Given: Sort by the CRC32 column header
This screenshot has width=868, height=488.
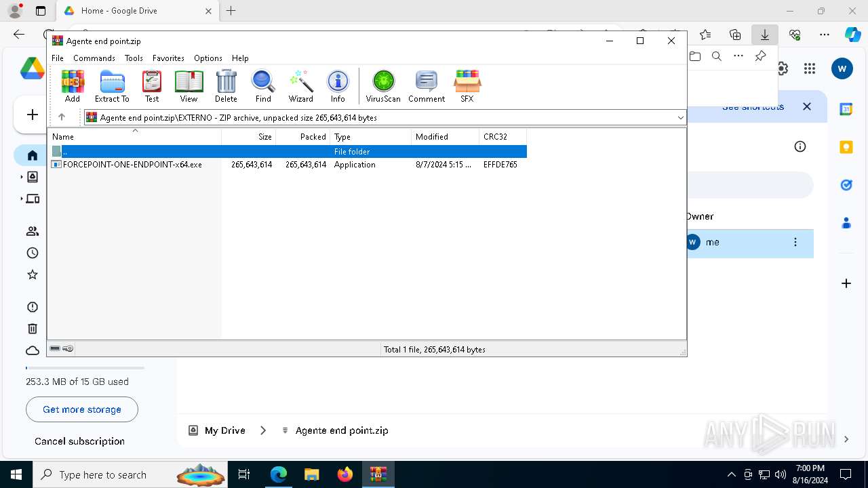Looking at the screenshot, I should (502, 137).
